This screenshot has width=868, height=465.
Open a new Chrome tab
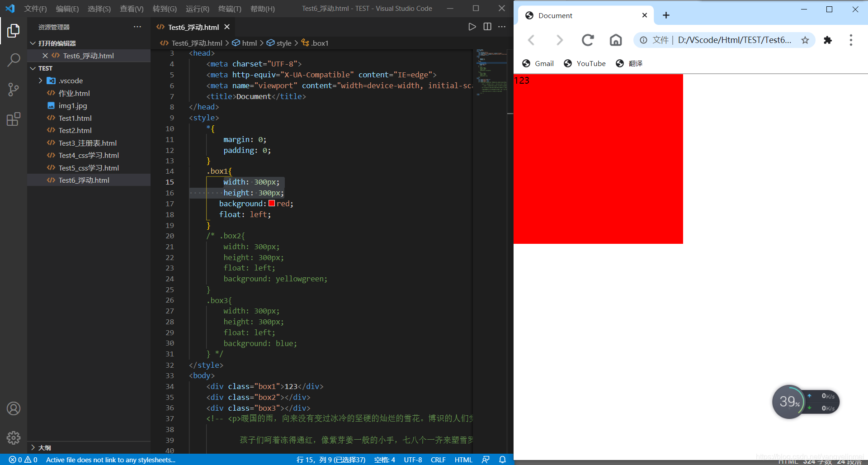pos(666,15)
